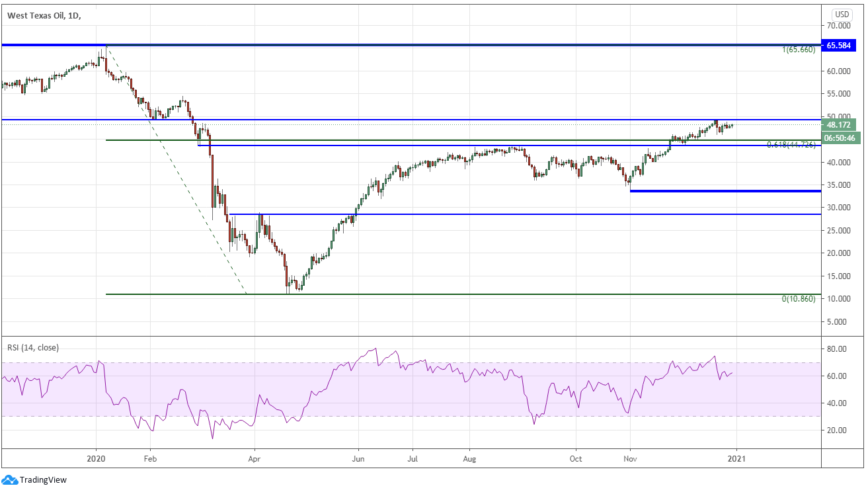Click the RSI 60.00 axis label
The image size is (868, 492).
pyautogui.click(x=837, y=376)
